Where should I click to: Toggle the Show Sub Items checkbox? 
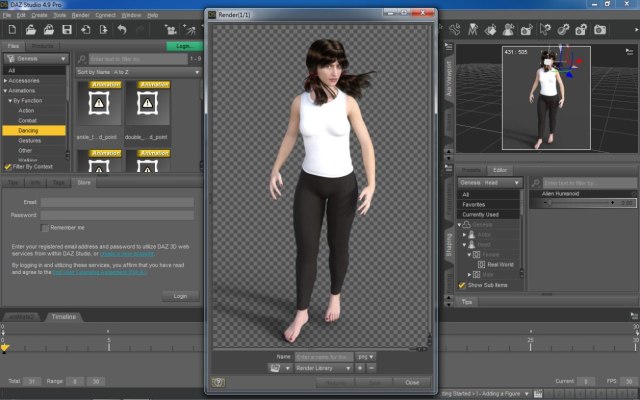(x=462, y=285)
